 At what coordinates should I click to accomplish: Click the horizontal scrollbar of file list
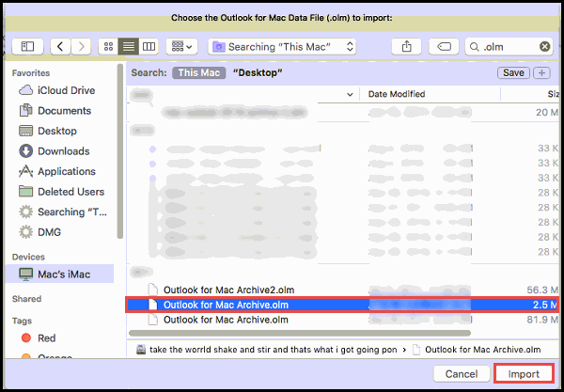click(300, 333)
